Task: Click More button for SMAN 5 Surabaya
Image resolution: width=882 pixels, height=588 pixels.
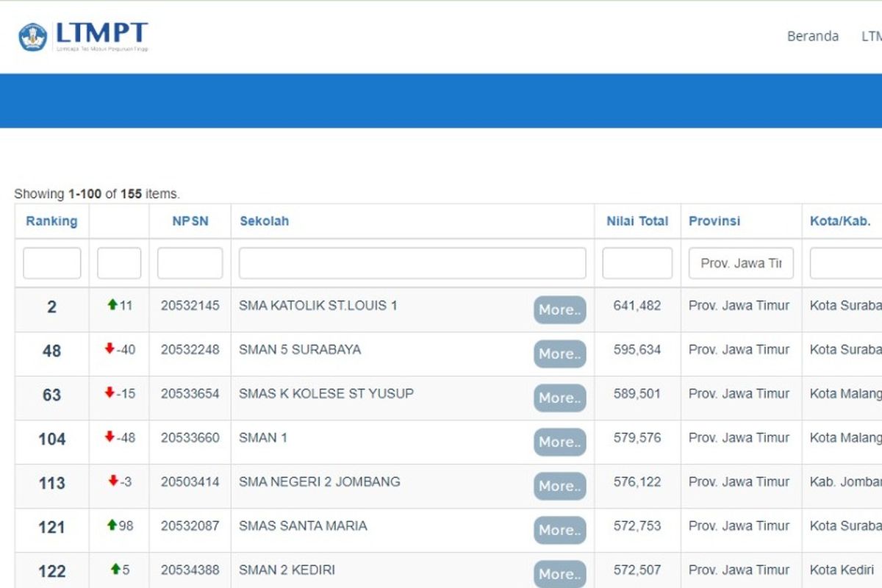Action: pos(559,354)
